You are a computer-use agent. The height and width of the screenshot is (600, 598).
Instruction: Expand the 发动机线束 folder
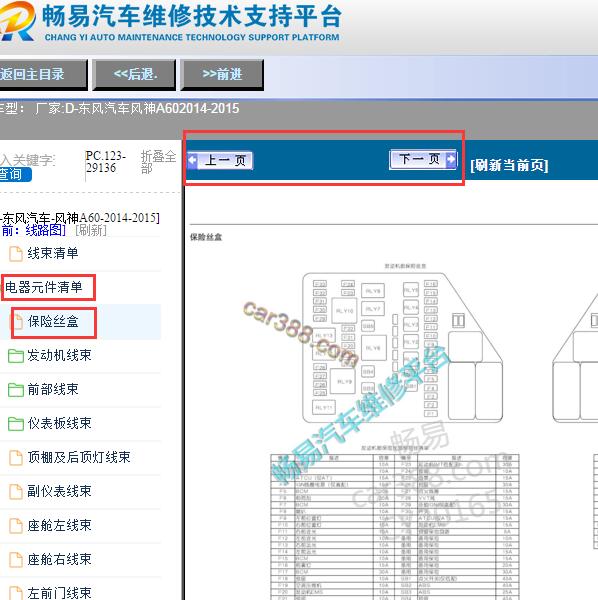[59, 355]
